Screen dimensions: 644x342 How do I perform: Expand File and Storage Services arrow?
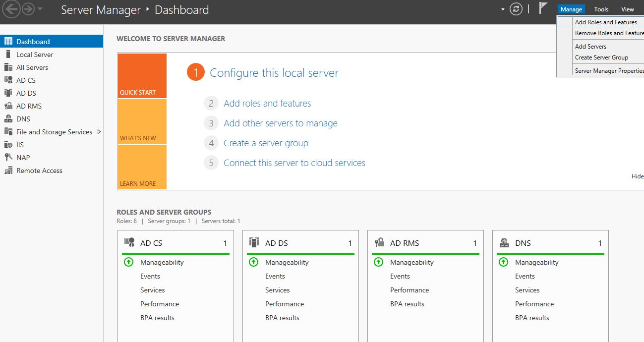(99, 132)
